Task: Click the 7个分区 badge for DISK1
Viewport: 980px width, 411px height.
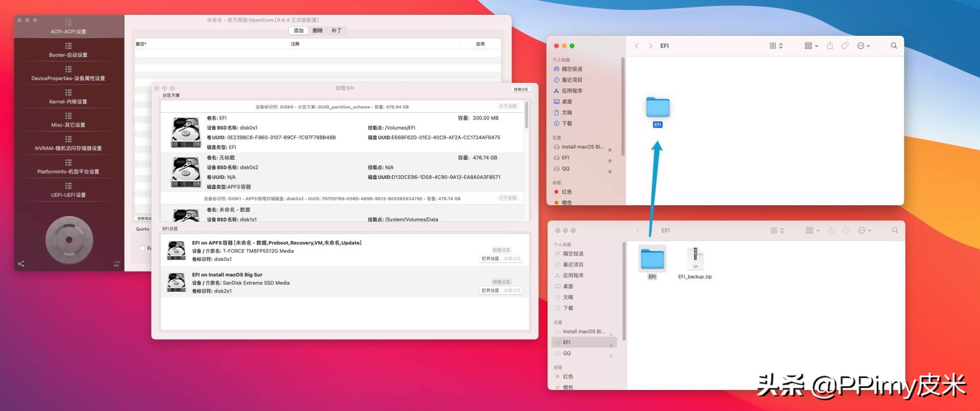Action: click(508, 198)
